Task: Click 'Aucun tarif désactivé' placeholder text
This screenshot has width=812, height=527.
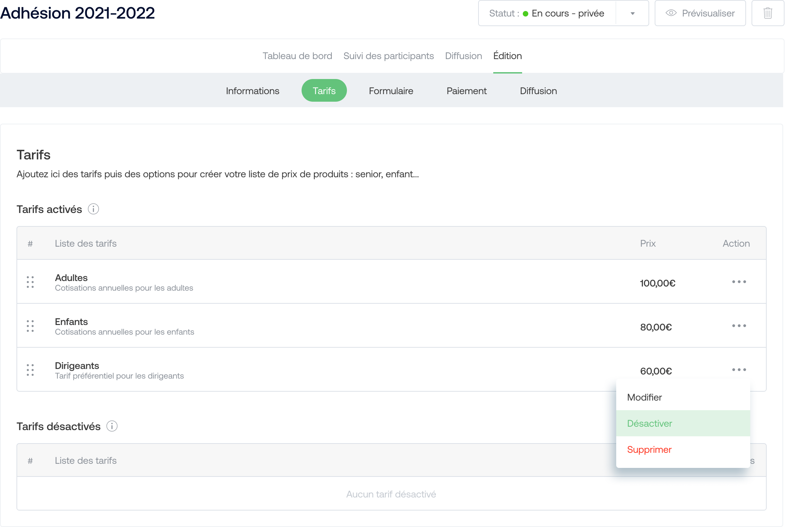Action: click(x=391, y=494)
